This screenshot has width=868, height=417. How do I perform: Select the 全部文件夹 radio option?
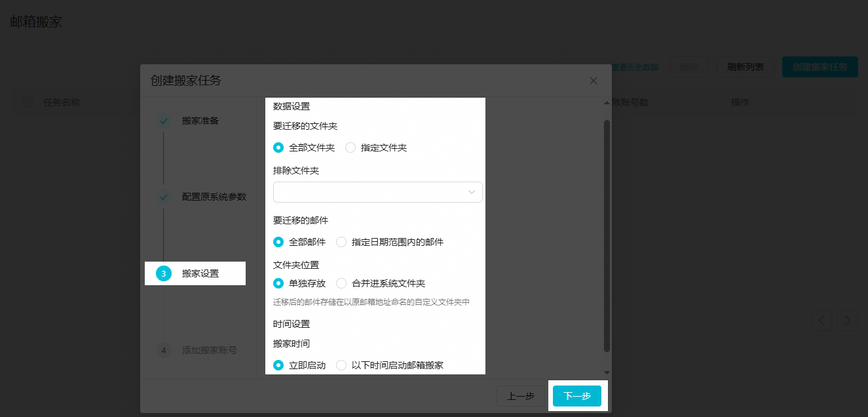278,148
